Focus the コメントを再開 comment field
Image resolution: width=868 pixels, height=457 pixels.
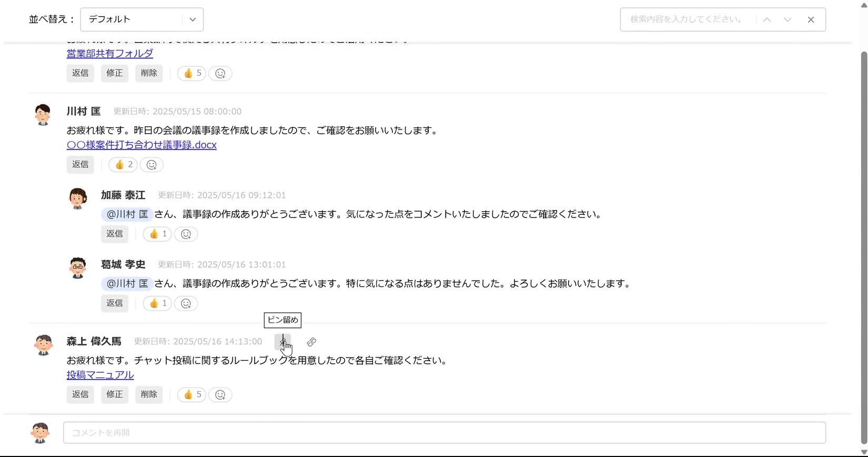[444, 433]
